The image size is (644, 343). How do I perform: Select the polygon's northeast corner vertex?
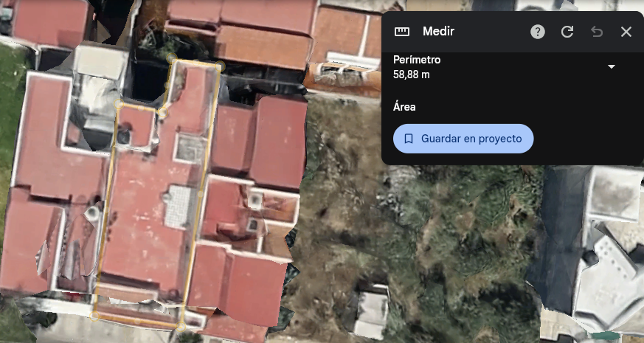tap(220, 66)
